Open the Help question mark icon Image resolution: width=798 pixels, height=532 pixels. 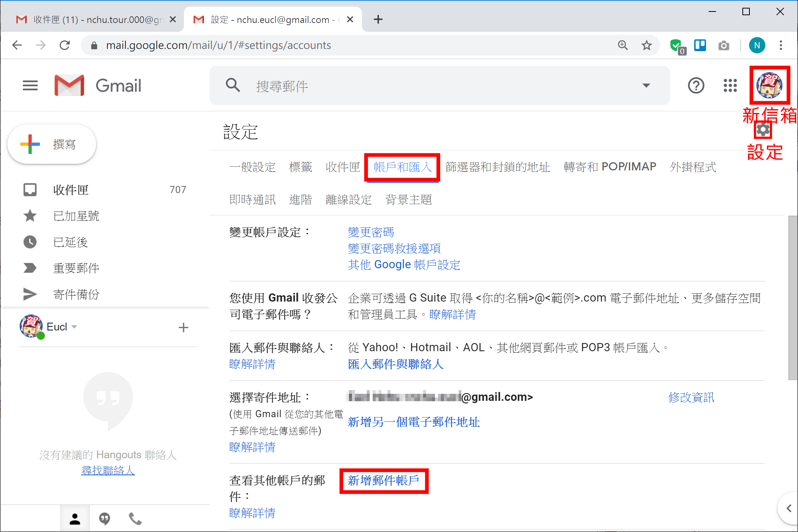696,86
